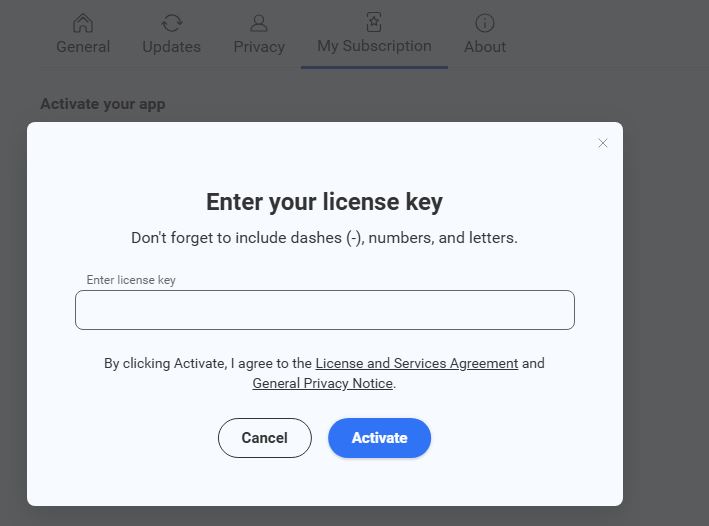Close the license key dialog with X
Image resolution: width=709 pixels, height=526 pixels.
(603, 143)
